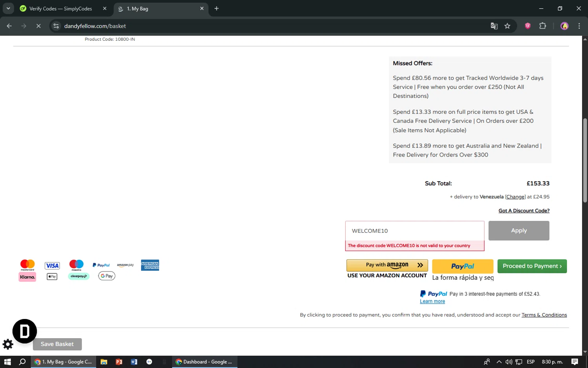Screen dimensions: 588x368
Task: Open the notification center icon
Action: click(575, 362)
